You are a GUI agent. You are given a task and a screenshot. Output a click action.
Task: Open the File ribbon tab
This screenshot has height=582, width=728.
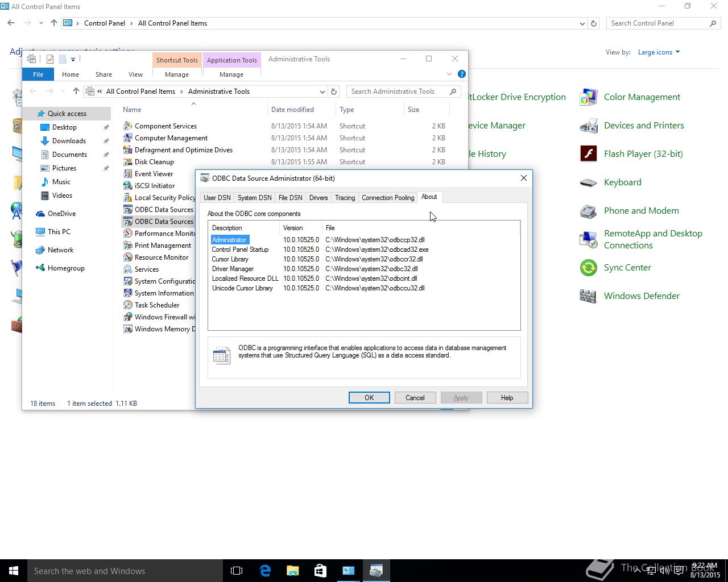pos(38,74)
